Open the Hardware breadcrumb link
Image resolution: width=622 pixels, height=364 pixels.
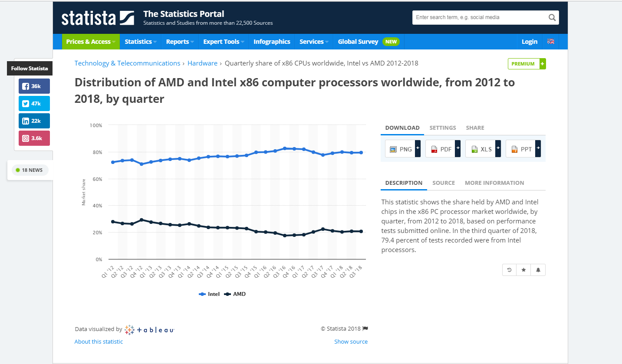[202, 63]
